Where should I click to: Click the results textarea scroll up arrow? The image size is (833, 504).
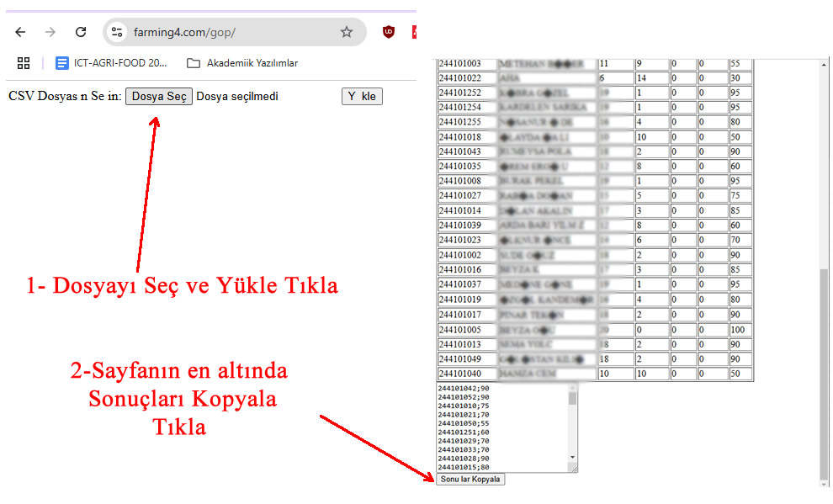[573, 388]
